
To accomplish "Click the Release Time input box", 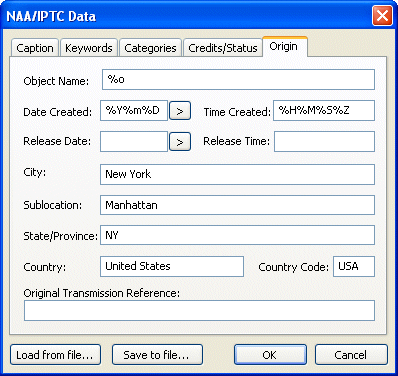I will [324, 142].
